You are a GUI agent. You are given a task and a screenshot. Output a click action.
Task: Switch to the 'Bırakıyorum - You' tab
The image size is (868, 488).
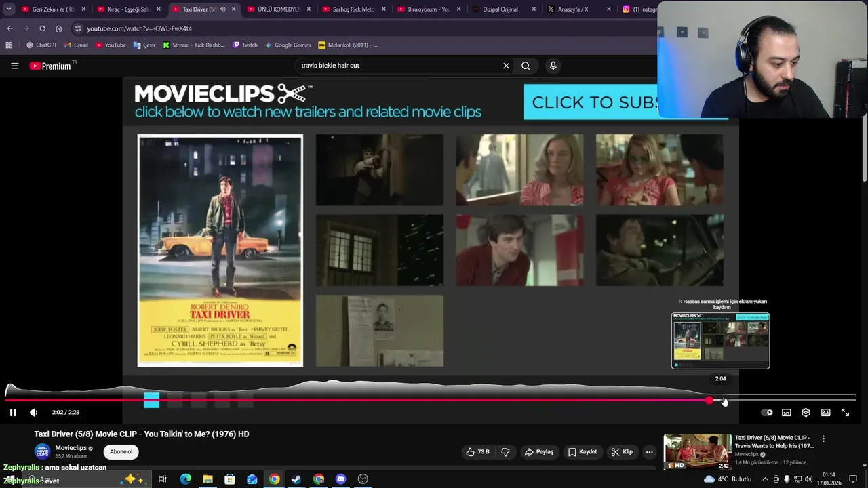(x=429, y=9)
